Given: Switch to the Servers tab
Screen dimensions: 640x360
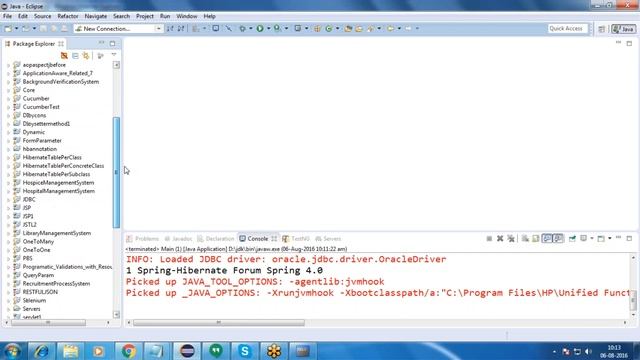Looking at the screenshot, I should pyautogui.click(x=328, y=239).
